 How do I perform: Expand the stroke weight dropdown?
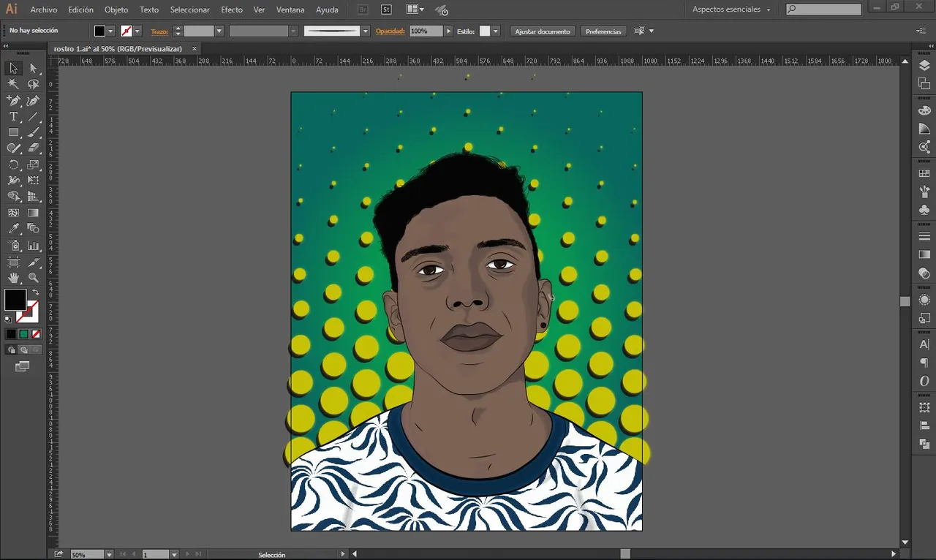coord(219,31)
